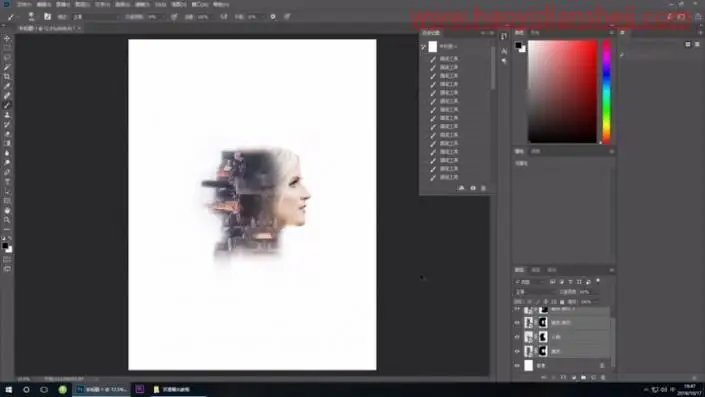Open the layer fill dropdown
705x397 pixels.
pyautogui.click(x=590, y=302)
